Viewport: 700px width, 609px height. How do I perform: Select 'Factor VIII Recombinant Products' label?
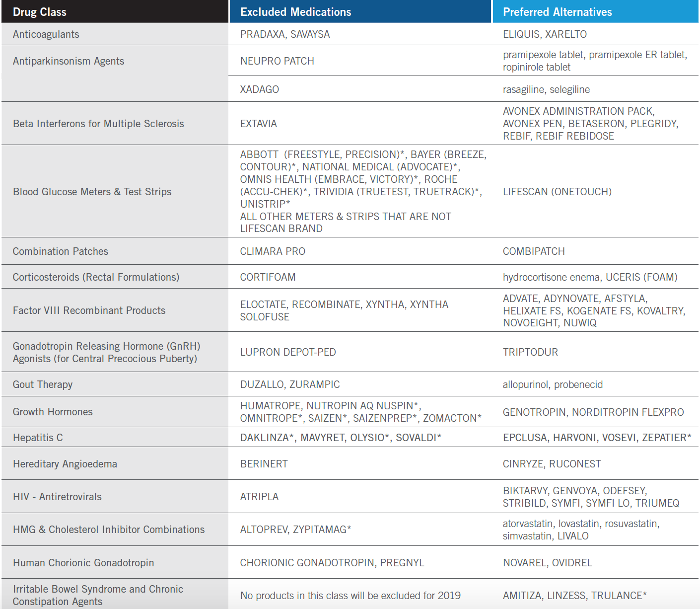(89, 310)
